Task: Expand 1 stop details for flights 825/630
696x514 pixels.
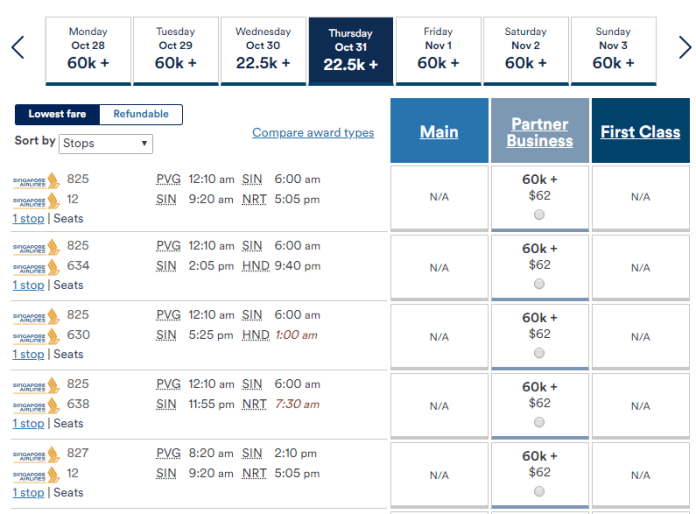Action: click(28, 354)
